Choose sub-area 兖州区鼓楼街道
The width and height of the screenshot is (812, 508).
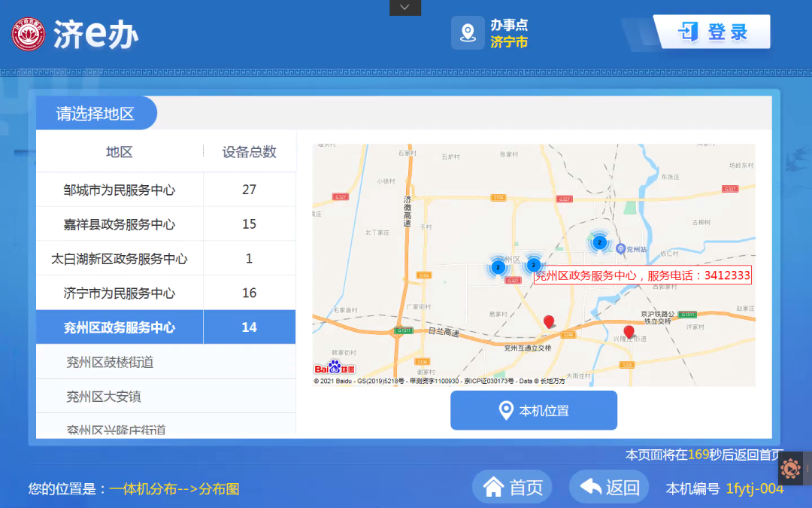165,362
